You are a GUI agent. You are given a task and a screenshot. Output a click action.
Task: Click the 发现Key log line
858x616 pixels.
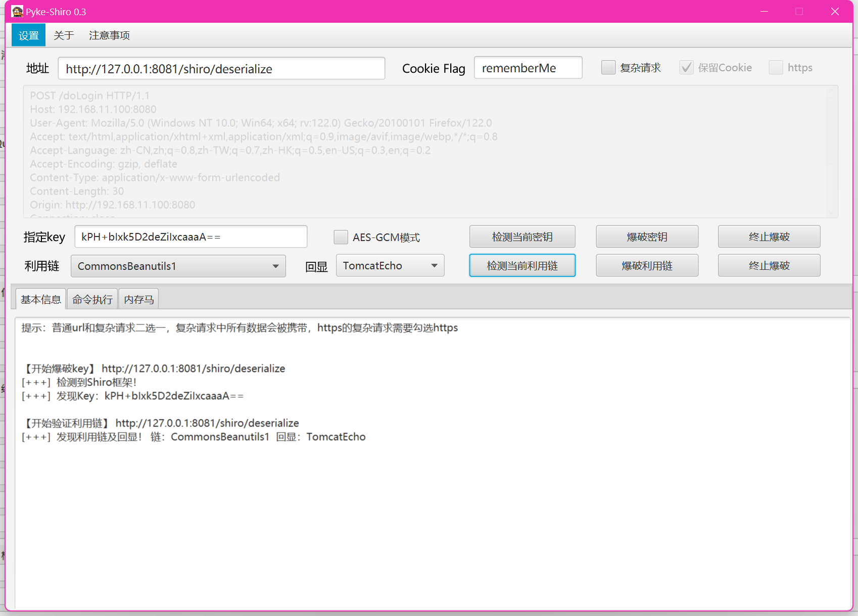point(132,396)
